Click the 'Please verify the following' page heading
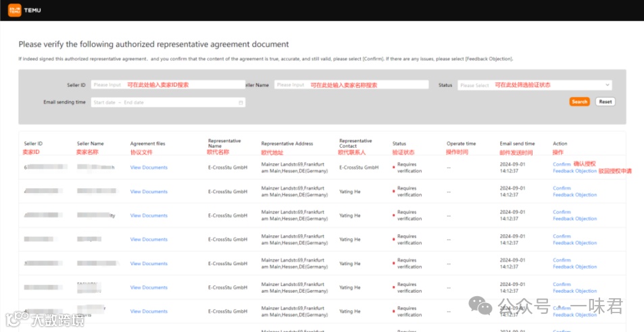Image resolution: width=644 pixels, height=332 pixels. click(153, 45)
